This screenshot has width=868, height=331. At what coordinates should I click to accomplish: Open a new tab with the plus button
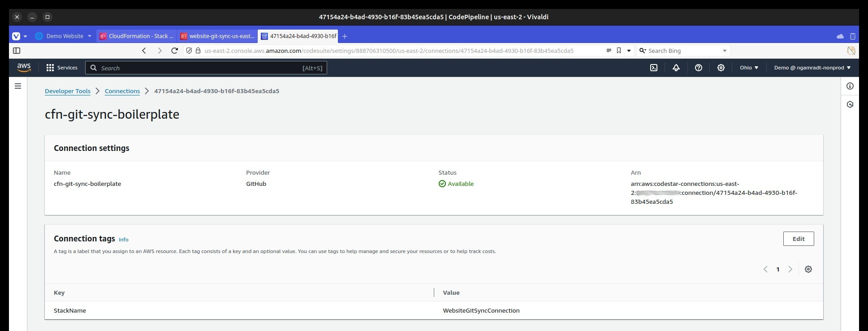pos(345,36)
